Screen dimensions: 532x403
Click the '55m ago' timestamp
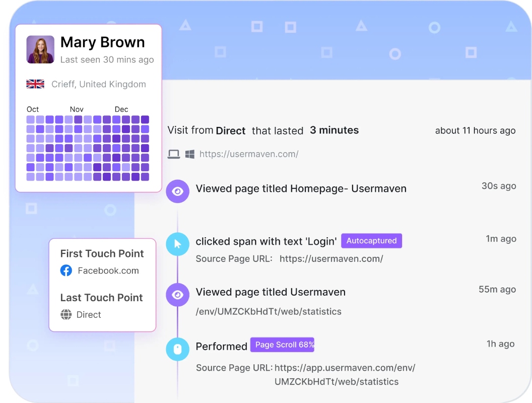[x=497, y=289]
